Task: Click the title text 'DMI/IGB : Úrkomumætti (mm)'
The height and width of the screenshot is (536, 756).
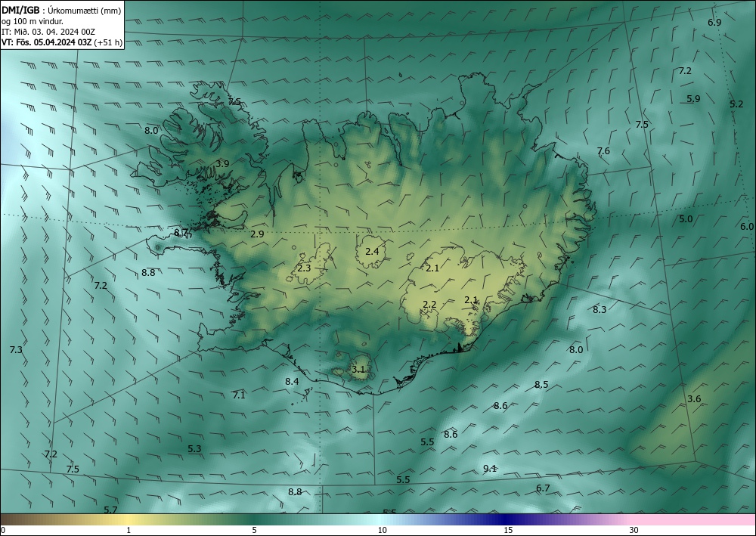Action: tap(61, 11)
